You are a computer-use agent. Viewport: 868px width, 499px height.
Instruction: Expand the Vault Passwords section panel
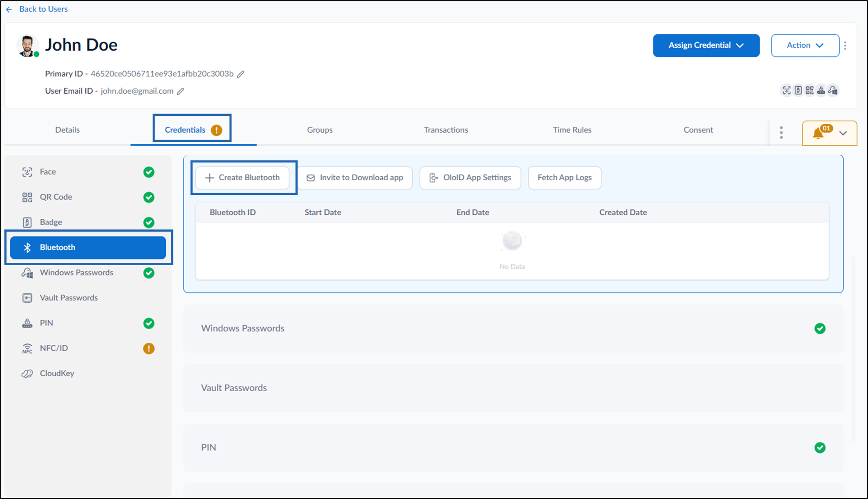pos(513,388)
